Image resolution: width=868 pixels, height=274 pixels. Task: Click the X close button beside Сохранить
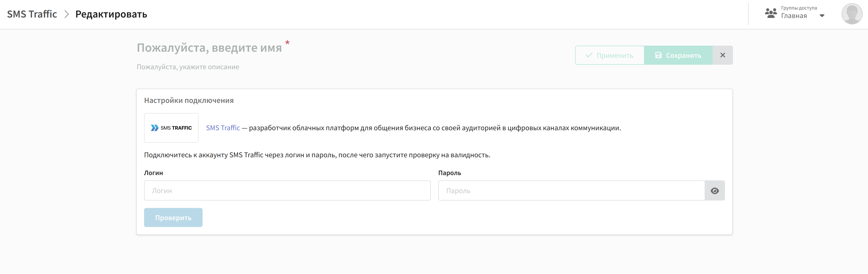[722, 55]
